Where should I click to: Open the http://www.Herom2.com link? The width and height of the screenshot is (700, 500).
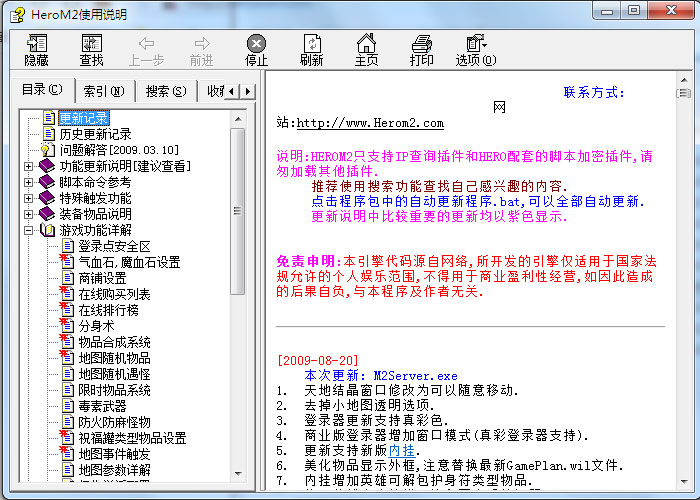click(x=370, y=123)
